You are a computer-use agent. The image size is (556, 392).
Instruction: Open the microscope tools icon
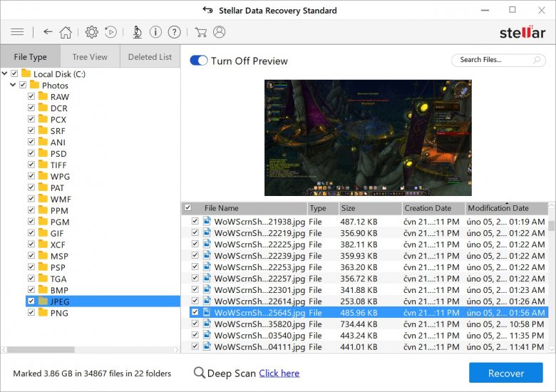(x=137, y=32)
